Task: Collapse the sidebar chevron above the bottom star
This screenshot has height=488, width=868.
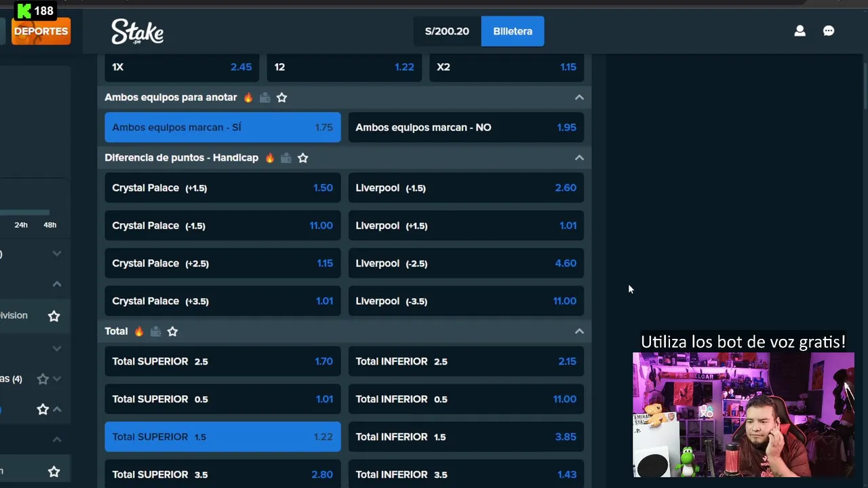Action: (57, 440)
